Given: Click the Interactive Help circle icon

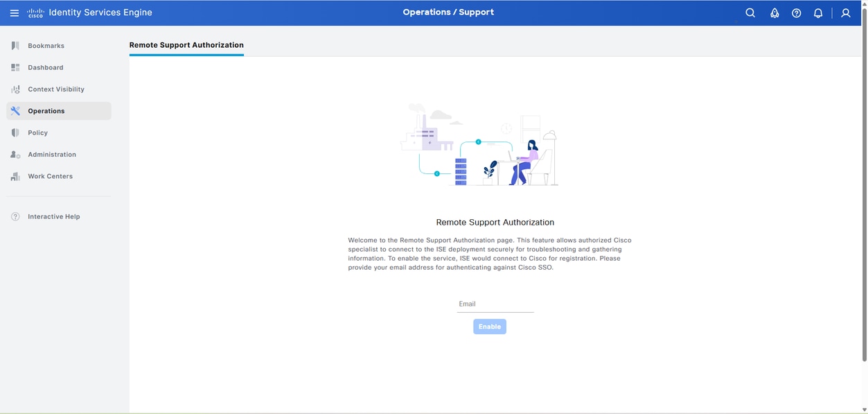Looking at the screenshot, I should [x=15, y=216].
